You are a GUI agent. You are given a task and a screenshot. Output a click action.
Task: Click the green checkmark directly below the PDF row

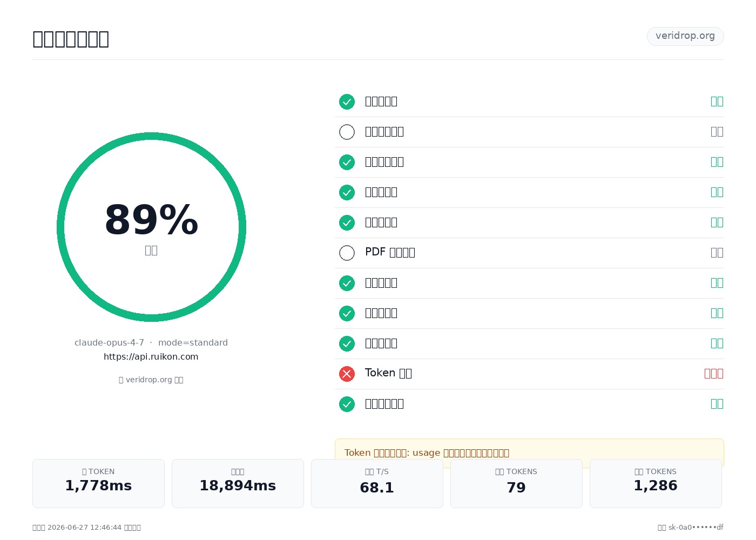(x=347, y=283)
